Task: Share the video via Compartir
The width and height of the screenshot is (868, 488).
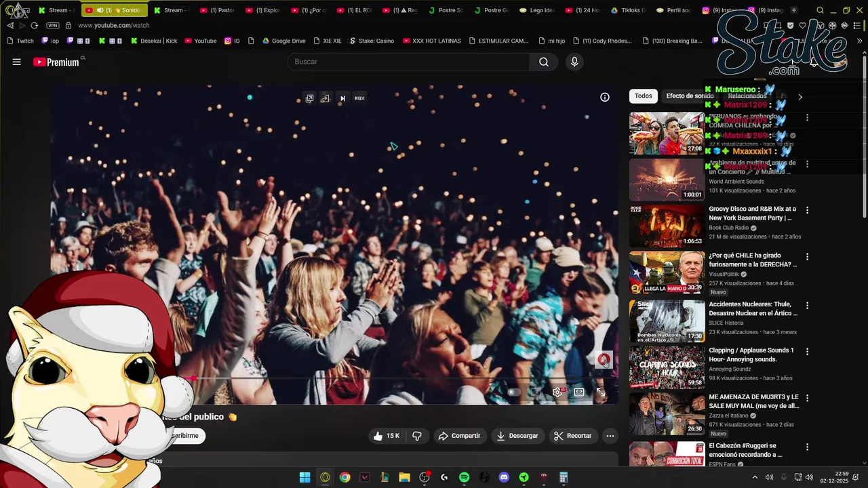Action: 459,436
